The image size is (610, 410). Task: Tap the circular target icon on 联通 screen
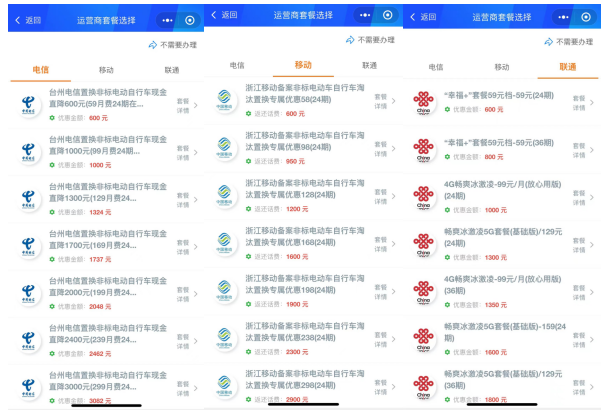point(586,17)
